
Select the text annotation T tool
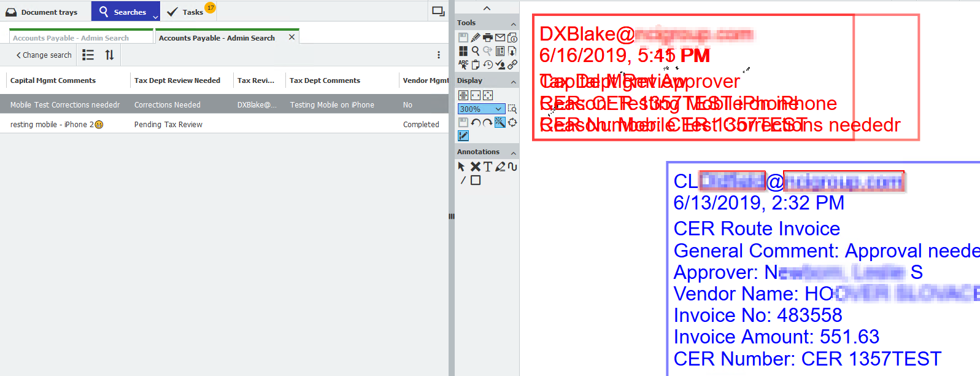point(488,166)
